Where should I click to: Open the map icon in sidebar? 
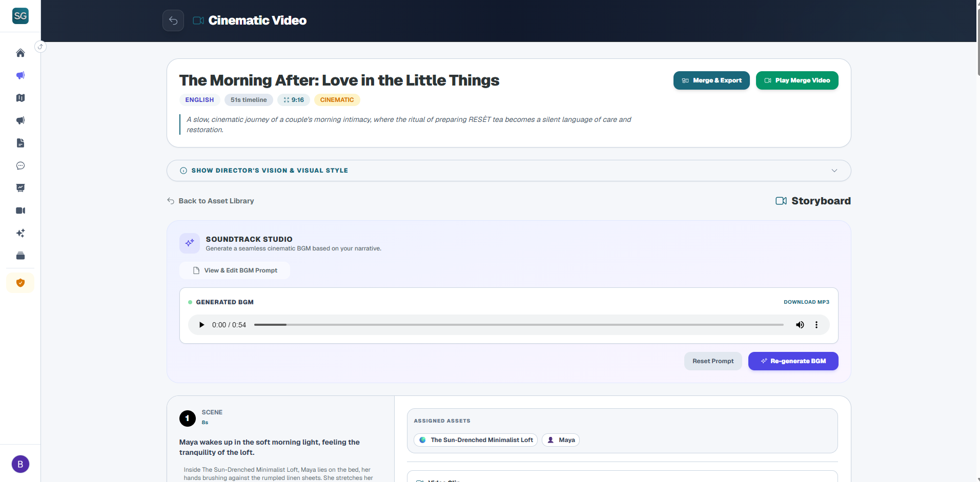[21, 98]
